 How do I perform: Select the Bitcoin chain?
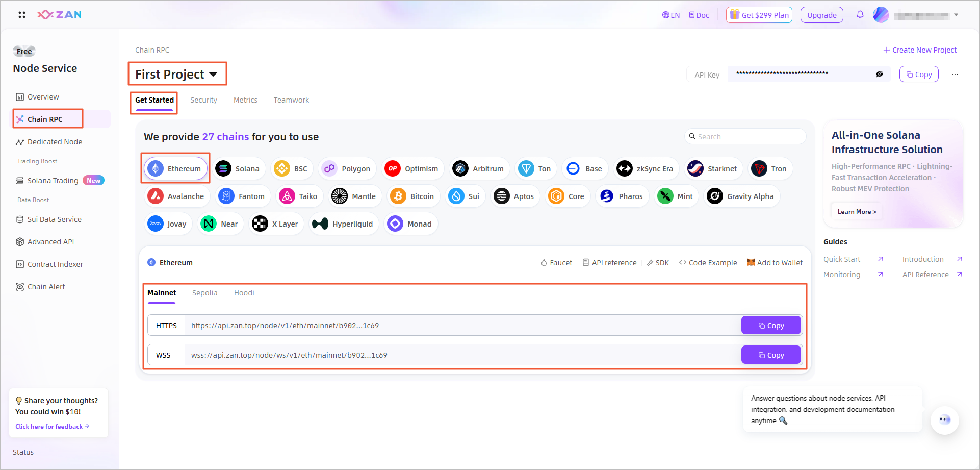tap(413, 196)
